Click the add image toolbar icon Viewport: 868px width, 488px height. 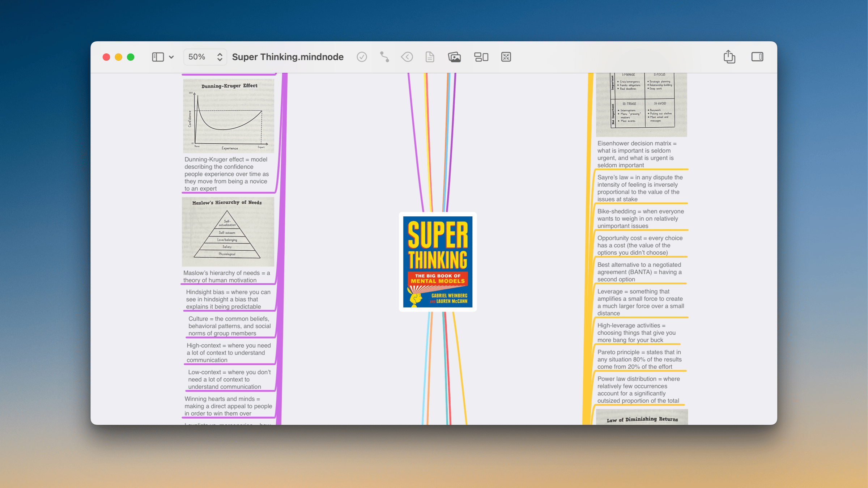454,57
